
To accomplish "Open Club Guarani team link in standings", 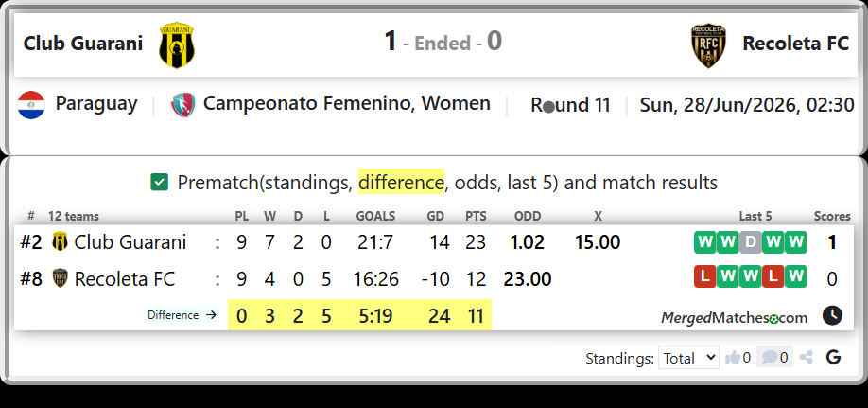I will click(x=130, y=242).
